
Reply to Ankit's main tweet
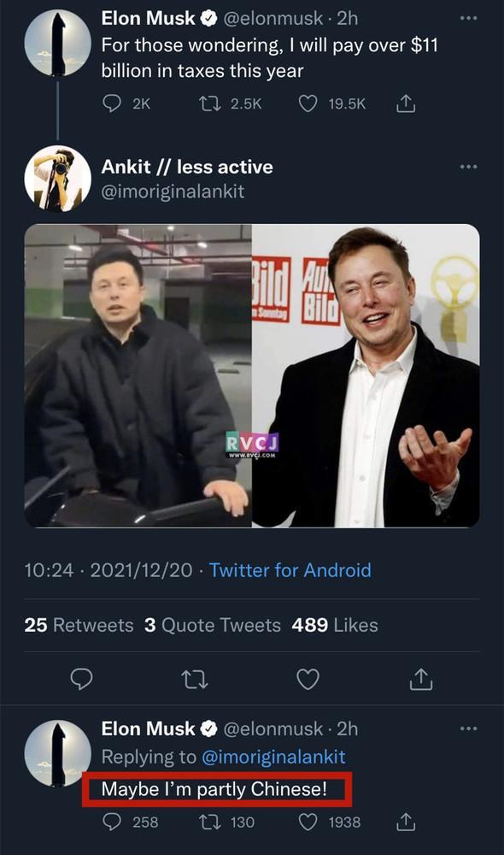tap(82, 680)
